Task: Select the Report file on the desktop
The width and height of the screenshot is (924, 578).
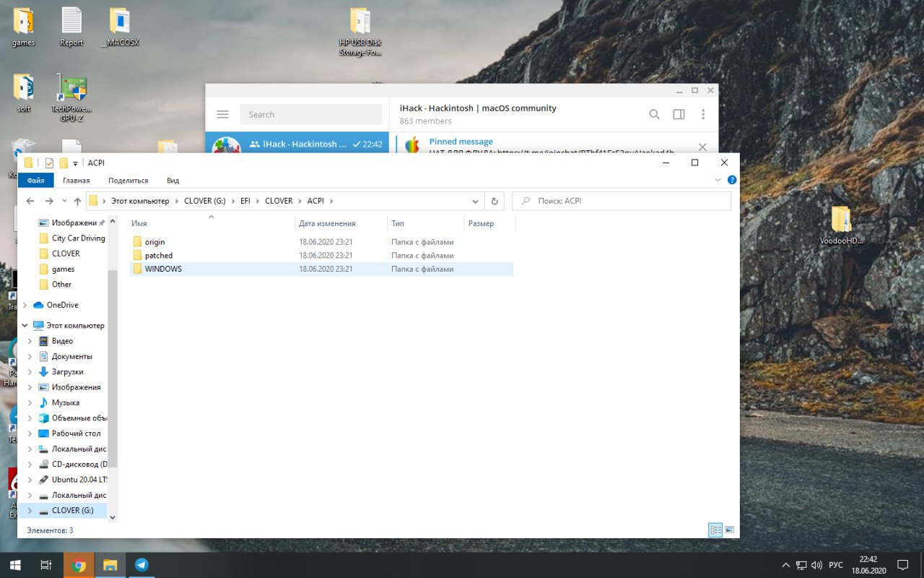Action: (71, 27)
